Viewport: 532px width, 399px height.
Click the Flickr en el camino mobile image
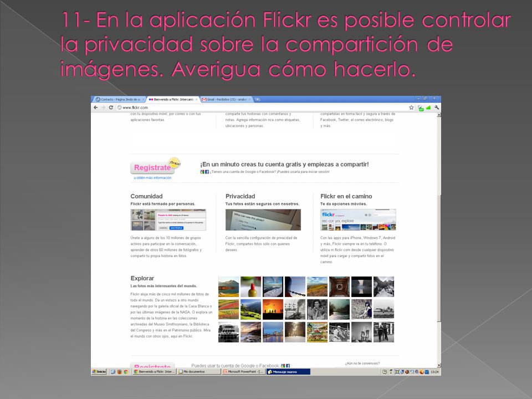(358, 220)
